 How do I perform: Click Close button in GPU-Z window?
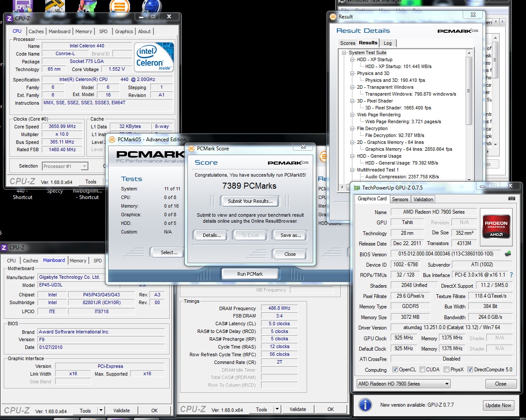501,384
